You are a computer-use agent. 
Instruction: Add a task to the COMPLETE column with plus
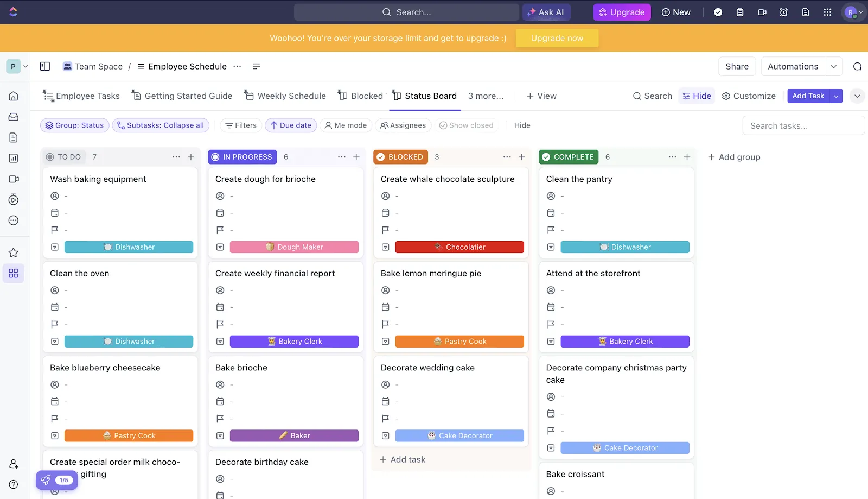pyautogui.click(x=687, y=157)
